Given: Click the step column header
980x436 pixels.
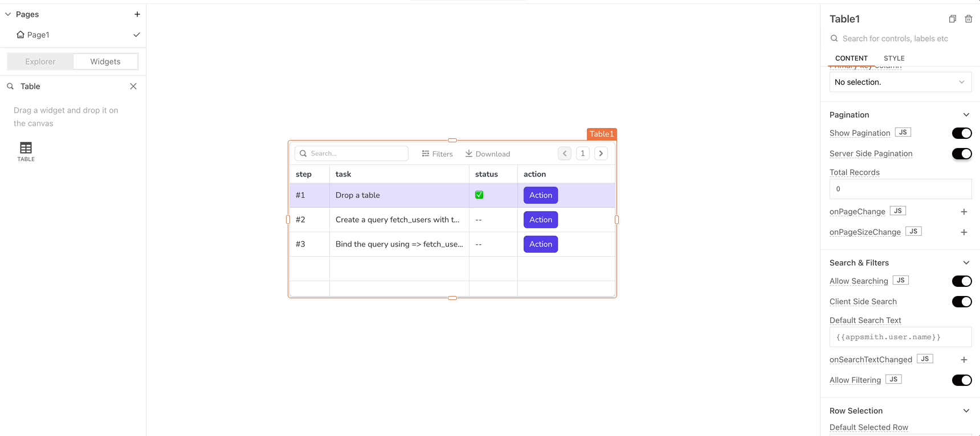Looking at the screenshot, I should 309,174.
